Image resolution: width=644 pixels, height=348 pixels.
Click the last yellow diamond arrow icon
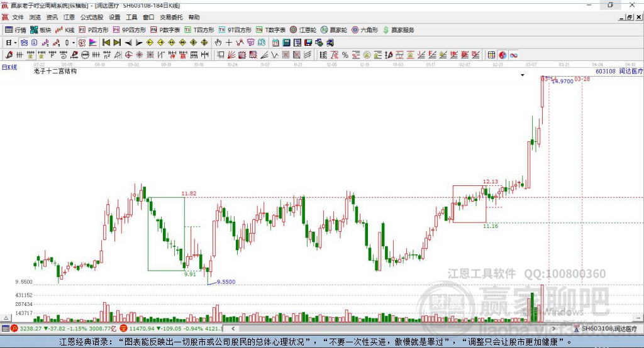click(x=204, y=43)
